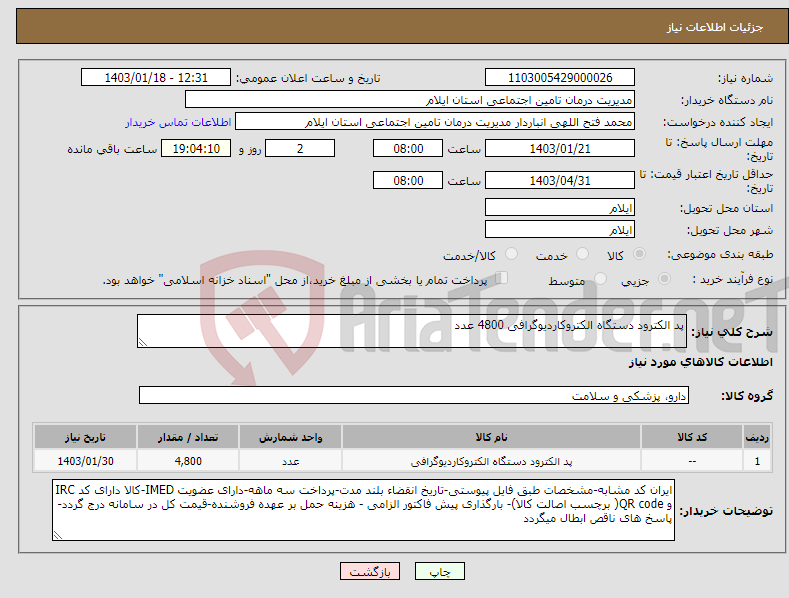Click the resize handle of description textarea

(x=143, y=343)
